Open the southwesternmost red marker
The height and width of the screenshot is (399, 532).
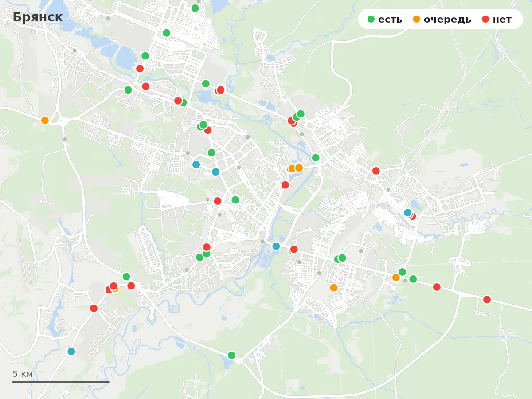94,309
